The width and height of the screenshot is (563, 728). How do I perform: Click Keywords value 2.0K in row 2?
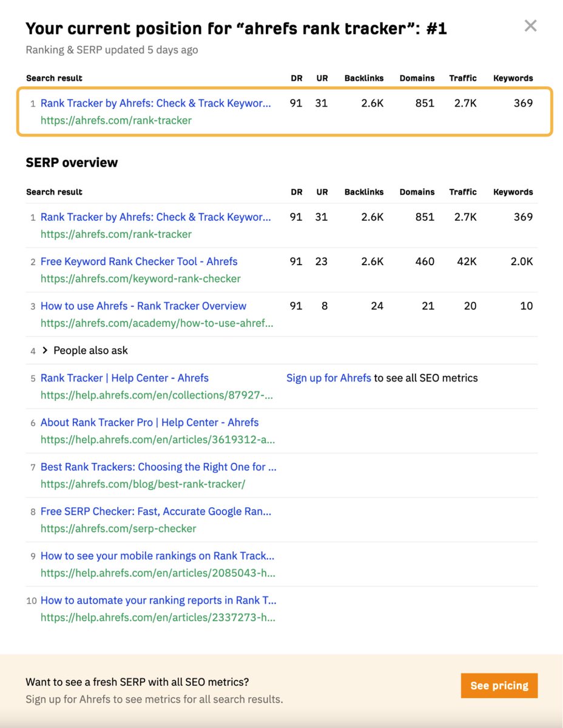click(521, 261)
